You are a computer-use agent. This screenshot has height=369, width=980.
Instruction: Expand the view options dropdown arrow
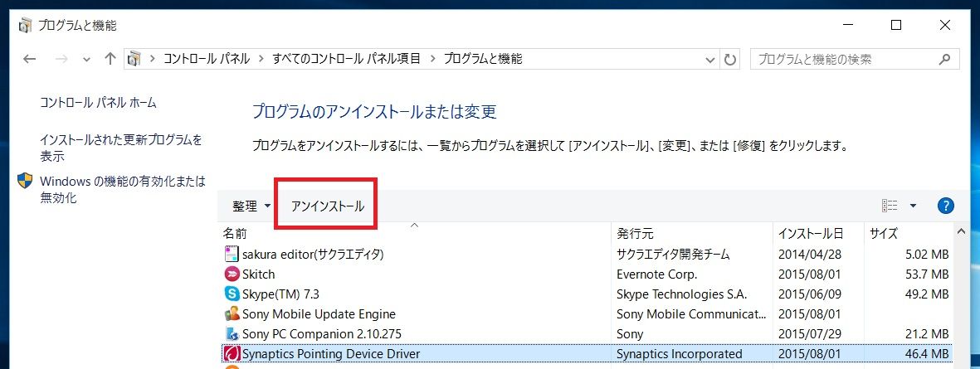(x=913, y=206)
